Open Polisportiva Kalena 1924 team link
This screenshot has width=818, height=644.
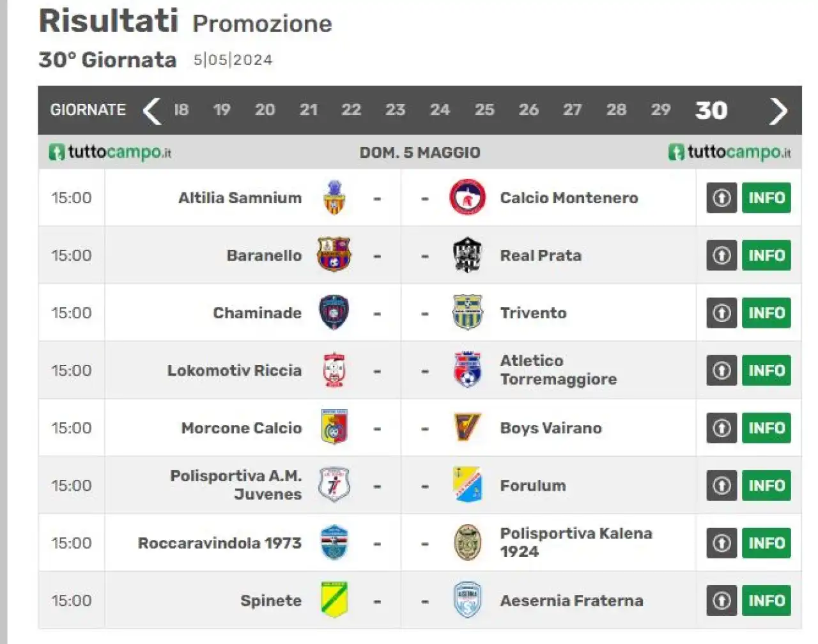[576, 542]
